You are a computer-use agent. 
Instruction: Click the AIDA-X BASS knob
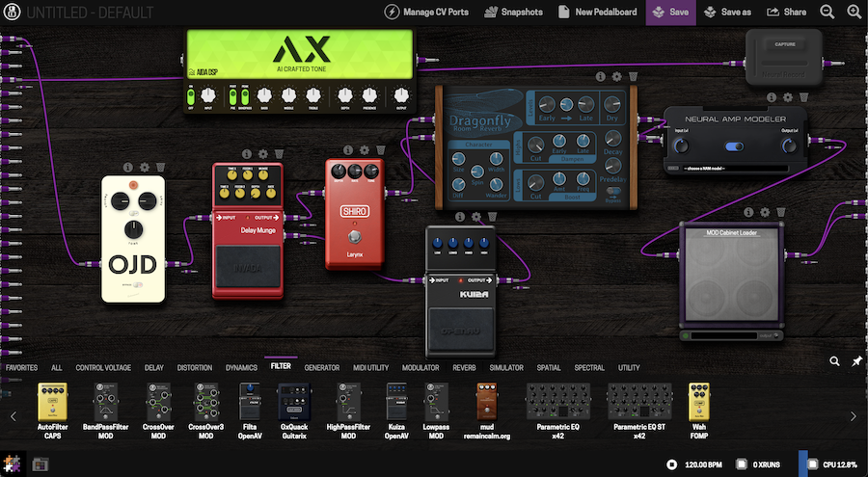point(264,95)
